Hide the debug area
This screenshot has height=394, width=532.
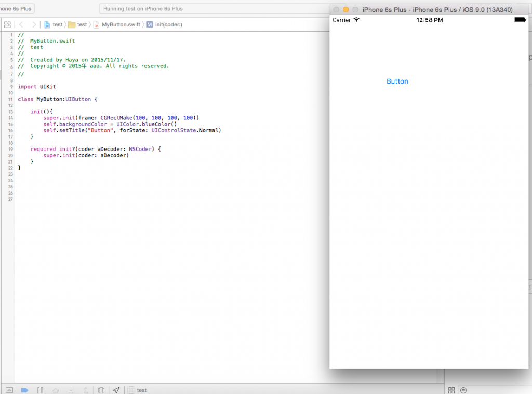click(8, 390)
